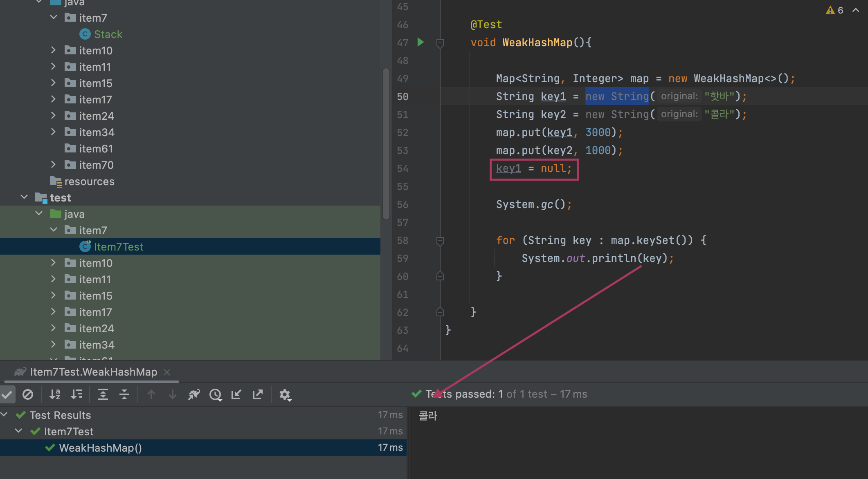Click import test results icon
Image resolution: width=868 pixels, height=479 pixels.
pyautogui.click(x=236, y=394)
